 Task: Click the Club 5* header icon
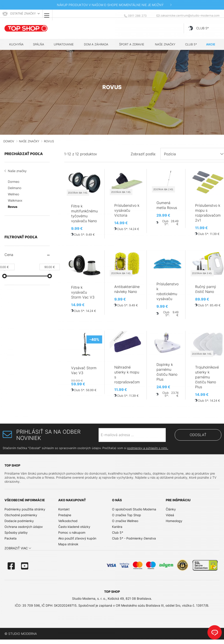(x=191, y=28)
